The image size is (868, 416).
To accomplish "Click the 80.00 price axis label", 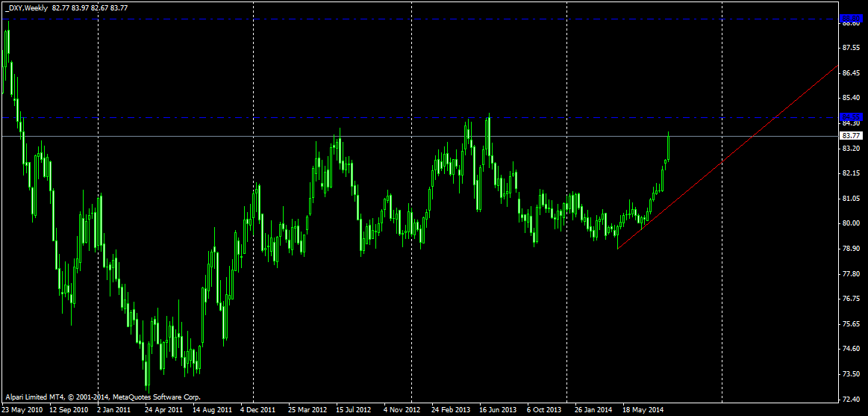I will 850,223.
